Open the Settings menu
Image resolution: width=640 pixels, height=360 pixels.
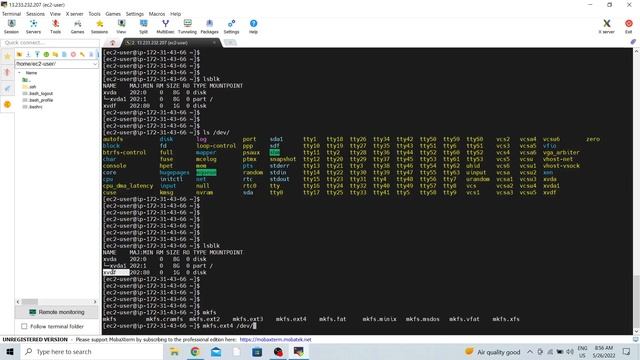coord(135,14)
